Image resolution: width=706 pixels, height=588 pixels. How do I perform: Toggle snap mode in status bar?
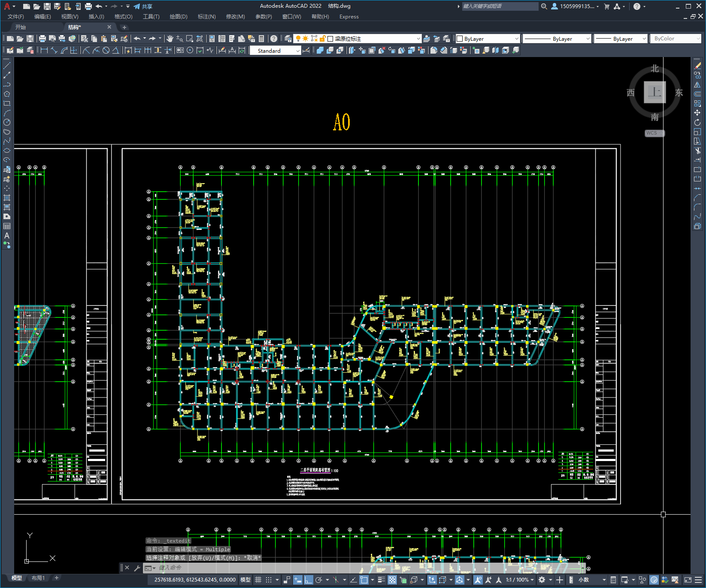pyautogui.click(x=269, y=580)
